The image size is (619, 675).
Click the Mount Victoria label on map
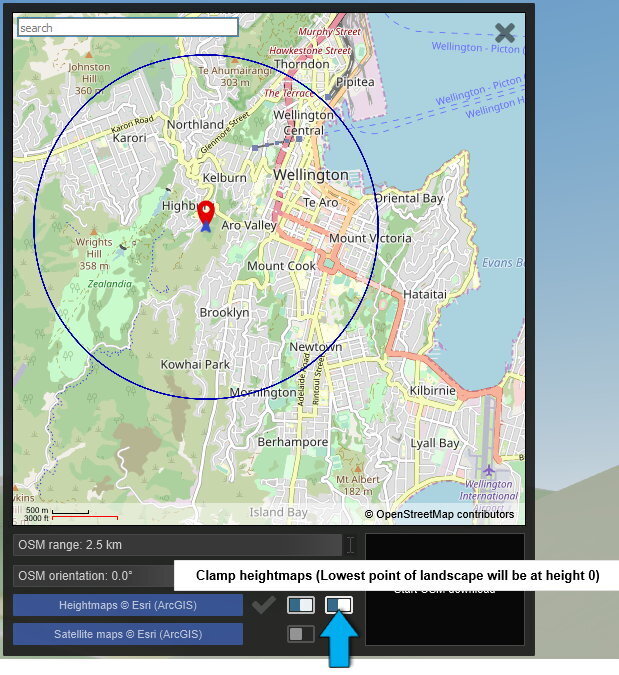tap(369, 238)
